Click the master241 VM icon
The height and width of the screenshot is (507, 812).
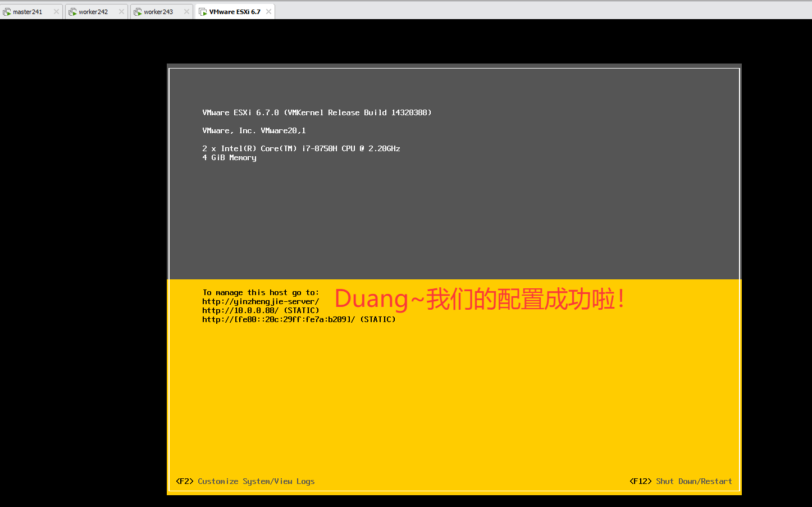(7, 12)
